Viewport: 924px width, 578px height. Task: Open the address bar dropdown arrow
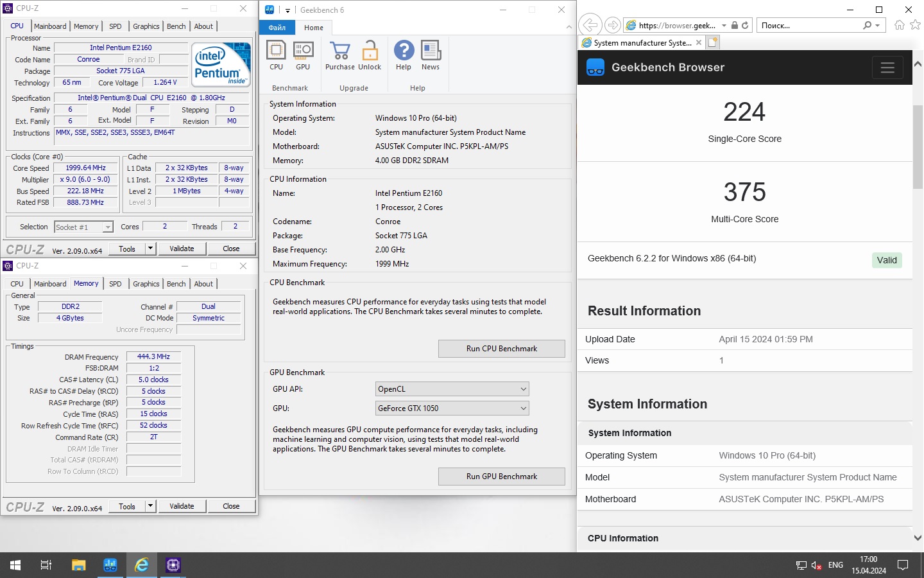click(x=724, y=25)
